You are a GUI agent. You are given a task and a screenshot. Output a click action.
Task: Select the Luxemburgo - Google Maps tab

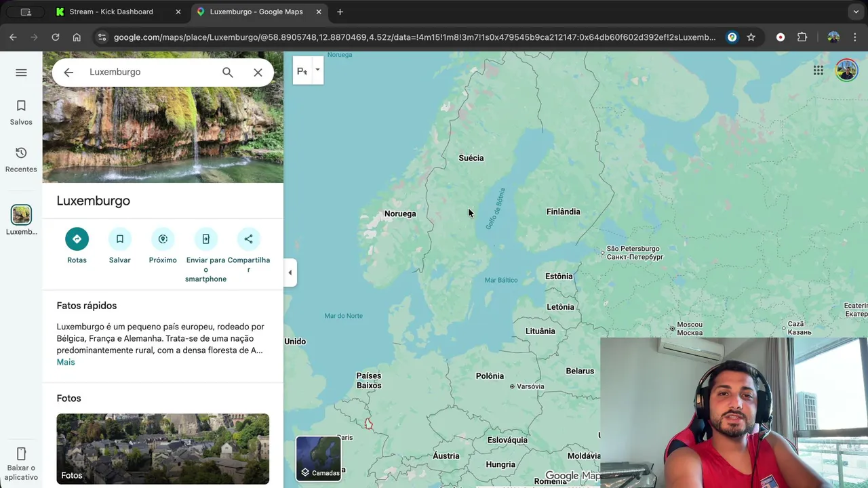(x=256, y=12)
